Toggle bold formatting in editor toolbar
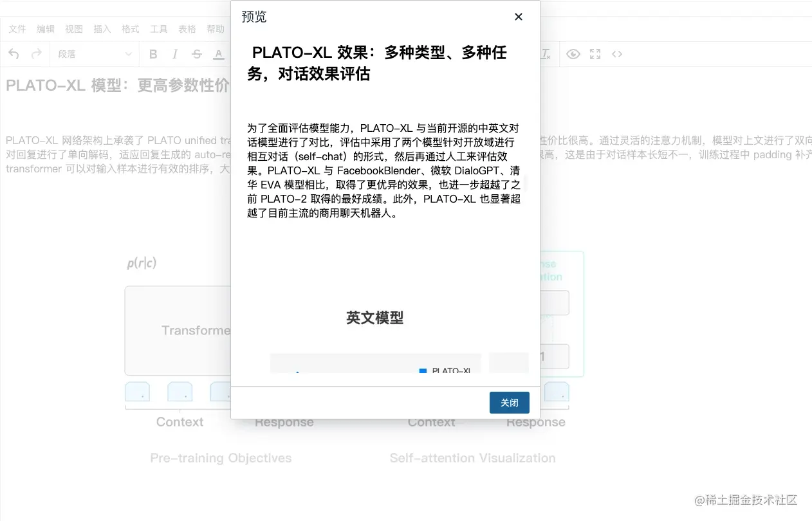812x521 pixels. (153, 54)
